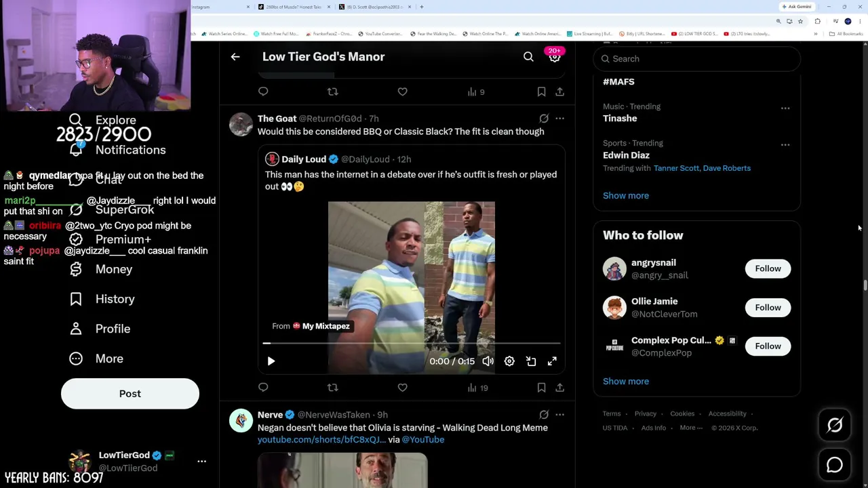Expand the footer More links
The image size is (868, 488).
pyautogui.click(x=691, y=428)
